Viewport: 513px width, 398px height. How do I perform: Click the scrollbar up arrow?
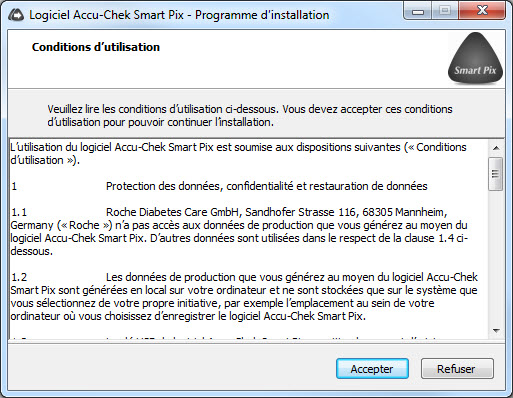[x=496, y=148]
